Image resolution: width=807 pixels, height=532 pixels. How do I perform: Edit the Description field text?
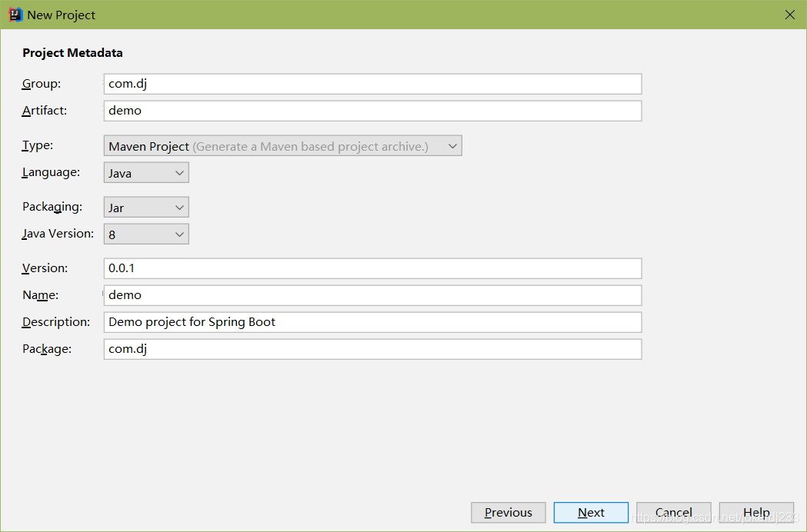coord(372,322)
